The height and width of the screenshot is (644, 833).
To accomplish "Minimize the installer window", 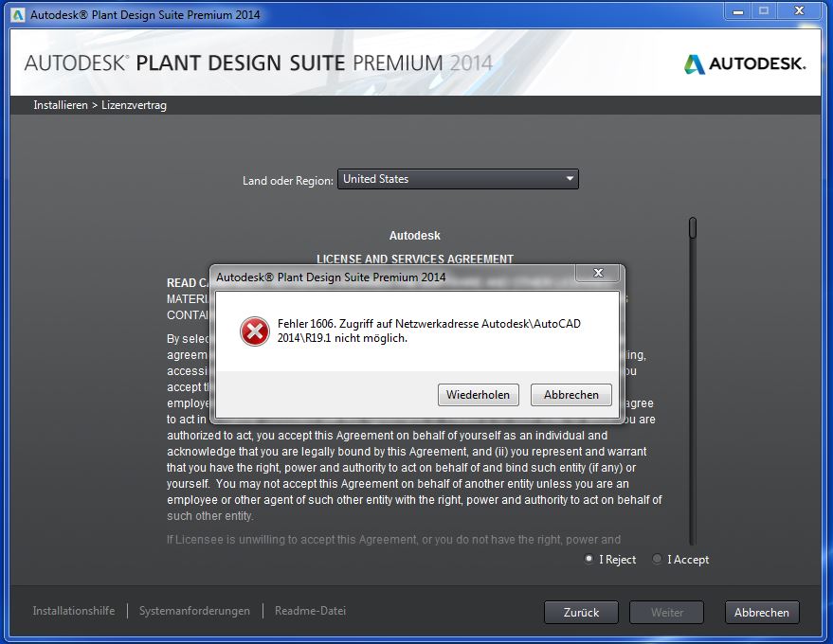I will 738,10.
